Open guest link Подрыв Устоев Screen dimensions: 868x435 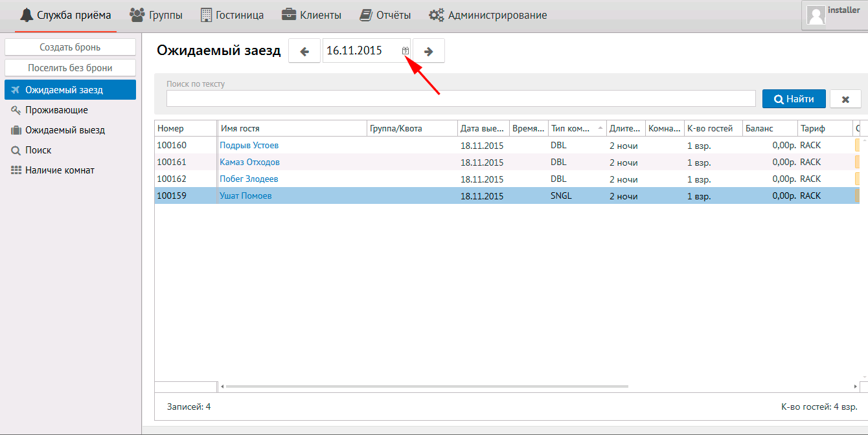point(249,146)
